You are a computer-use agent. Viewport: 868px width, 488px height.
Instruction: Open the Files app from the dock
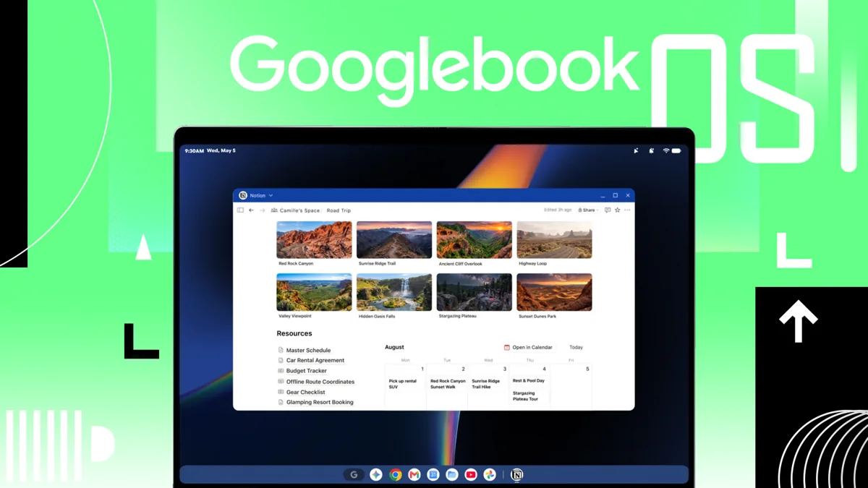point(452,475)
